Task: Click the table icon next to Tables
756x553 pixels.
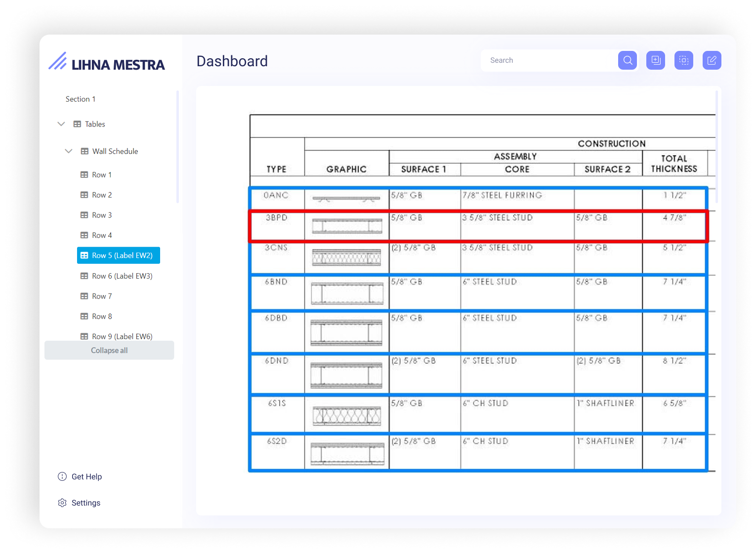Action: click(x=77, y=124)
